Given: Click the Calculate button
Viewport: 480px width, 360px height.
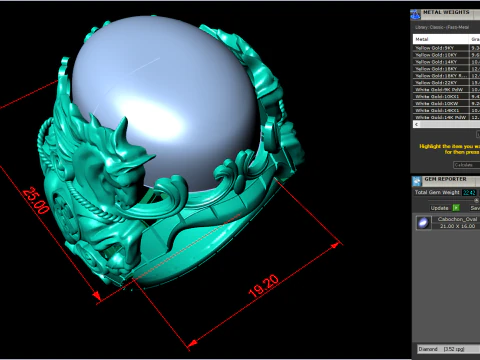Looking at the screenshot, I should (467, 165).
